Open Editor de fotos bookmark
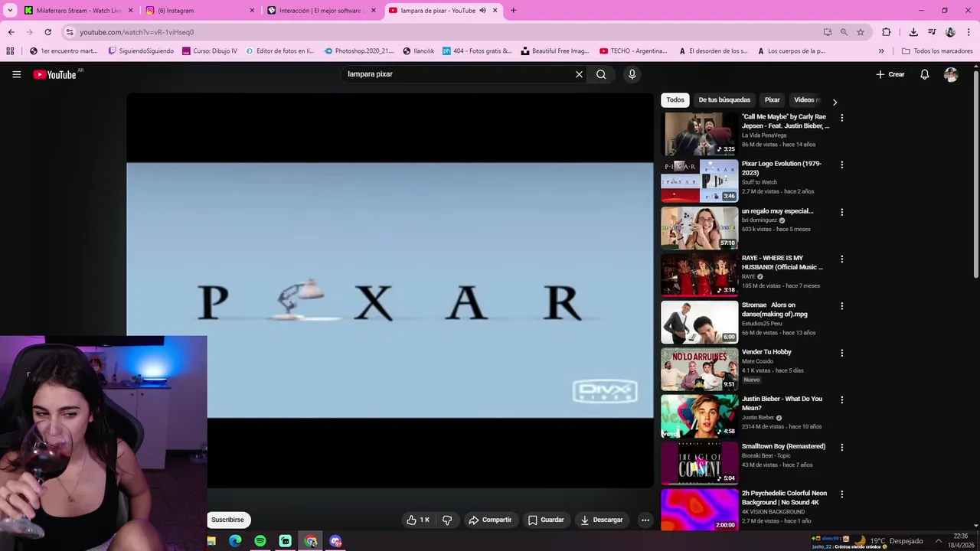Image resolution: width=980 pixels, height=551 pixels. click(279, 51)
